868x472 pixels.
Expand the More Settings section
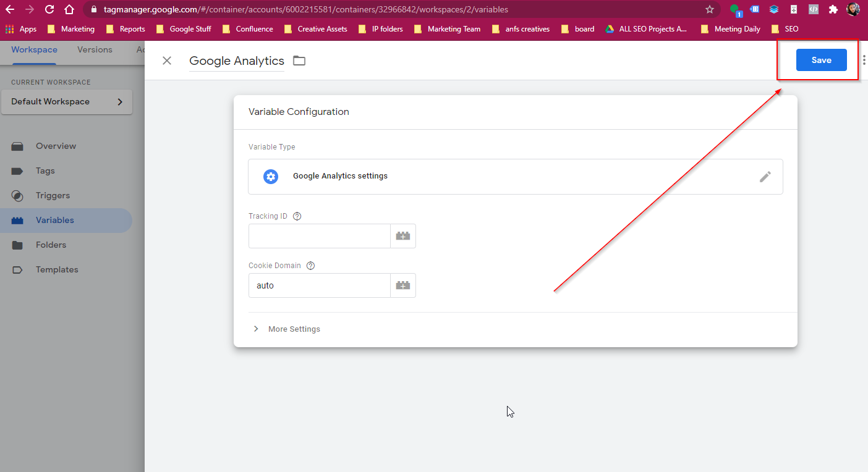pos(294,329)
